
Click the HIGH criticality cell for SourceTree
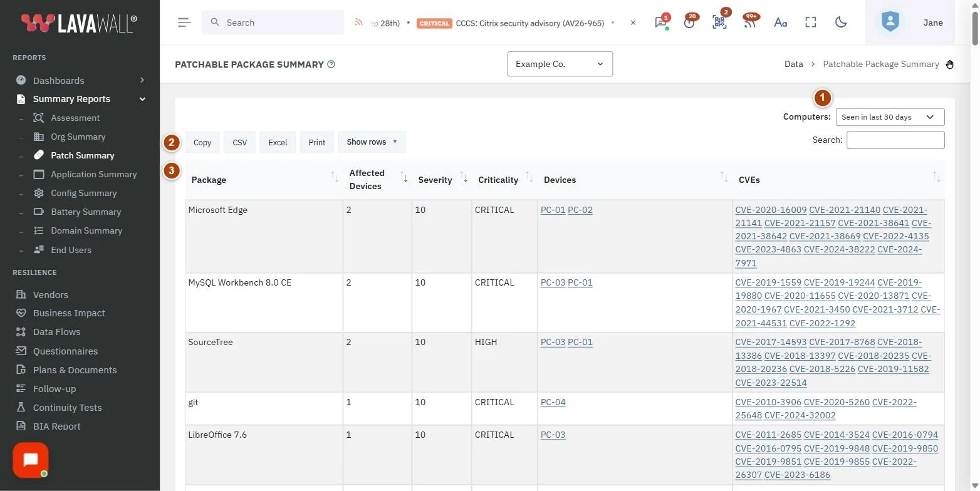tap(504, 363)
